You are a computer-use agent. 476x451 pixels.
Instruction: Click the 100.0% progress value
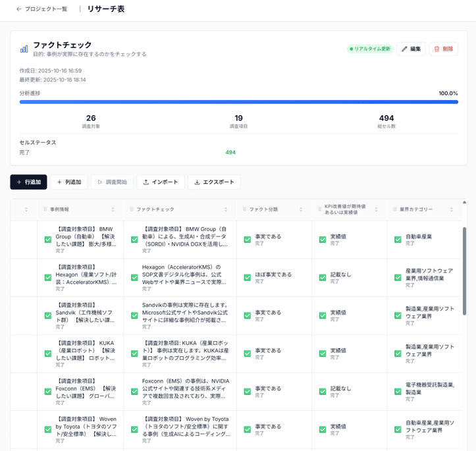448,93
